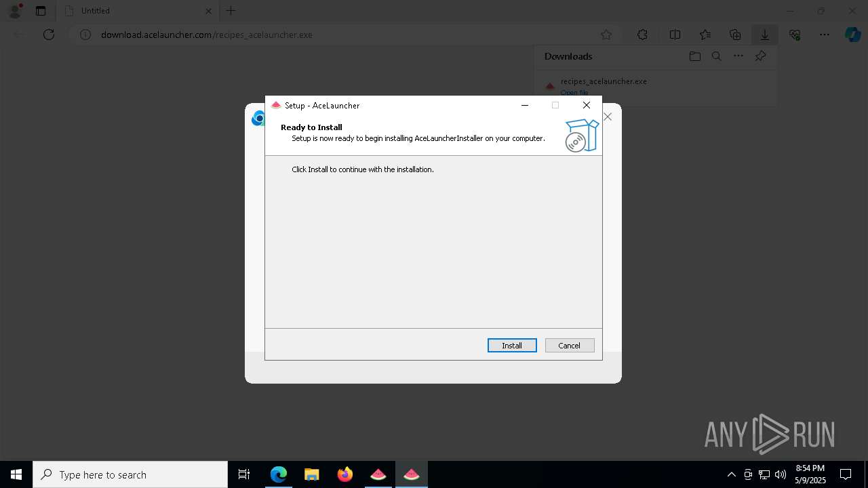
Task: Select the first watermelon taskbar icon
Action: pyautogui.click(x=378, y=474)
